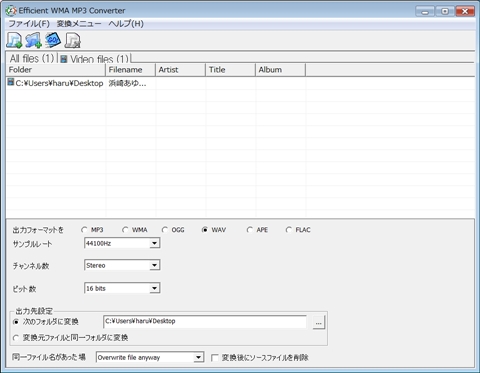
Task: Click the Add Folder toolbar icon
Action: (33, 40)
